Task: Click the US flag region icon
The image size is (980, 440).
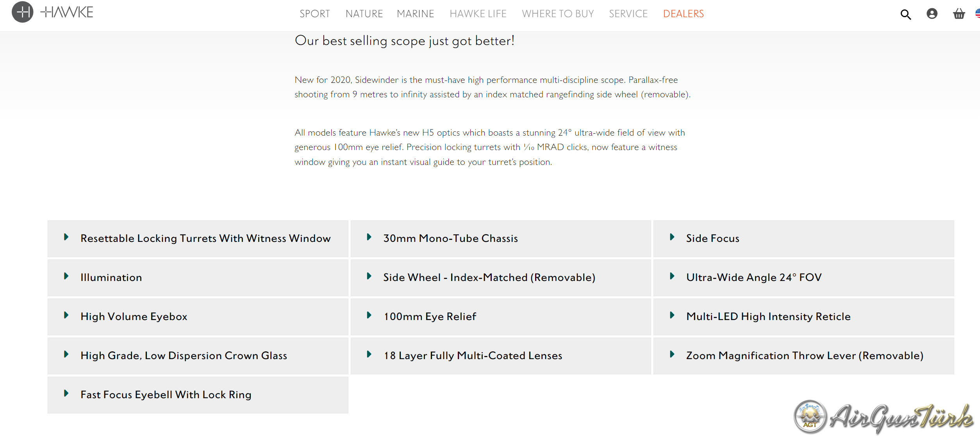Action: coord(977,14)
